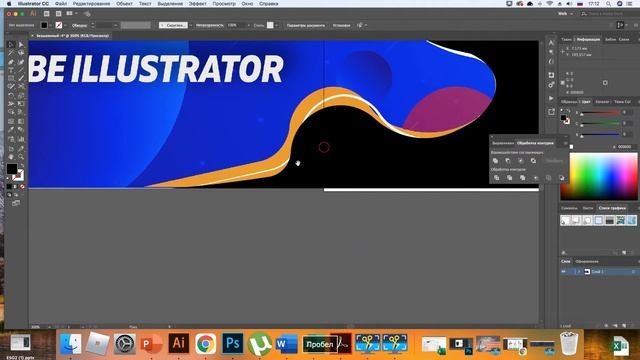Image resolution: width=640 pixels, height=360 pixels.
Task: Switch to Draw Normal mode
Action: tap(9, 195)
